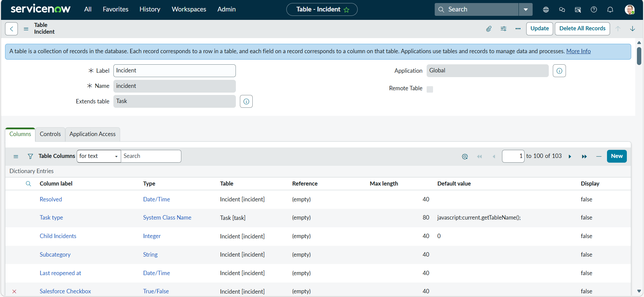Click the filter funnel icon for Table Columns
The width and height of the screenshot is (644, 297).
point(30,156)
